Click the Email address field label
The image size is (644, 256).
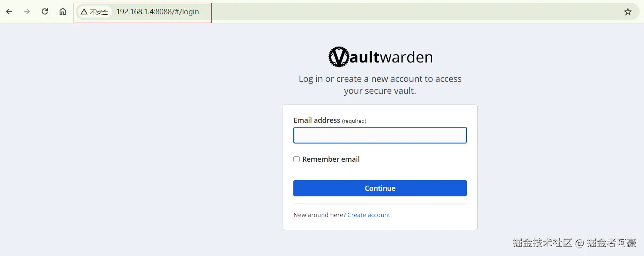(x=317, y=120)
